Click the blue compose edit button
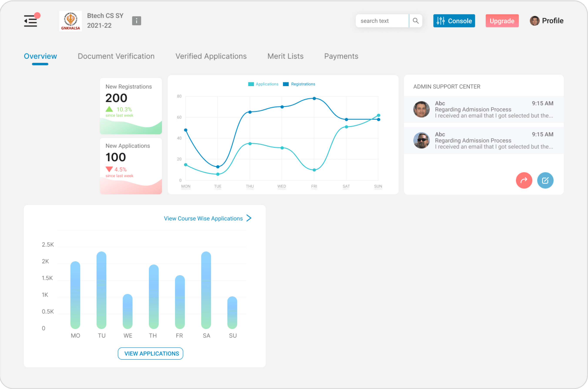Viewport: 588px width, 389px height. click(x=545, y=180)
